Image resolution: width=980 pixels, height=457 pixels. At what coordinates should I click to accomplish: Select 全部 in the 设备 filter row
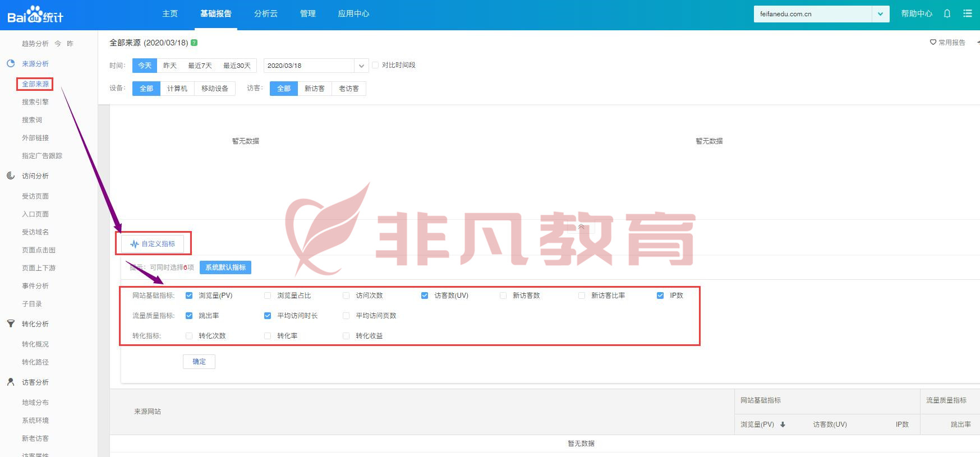pos(146,89)
